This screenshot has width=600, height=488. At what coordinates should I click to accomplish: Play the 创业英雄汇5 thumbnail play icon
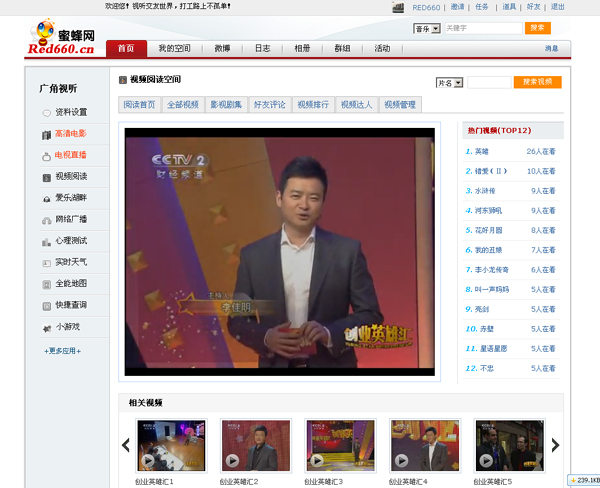pos(486,460)
